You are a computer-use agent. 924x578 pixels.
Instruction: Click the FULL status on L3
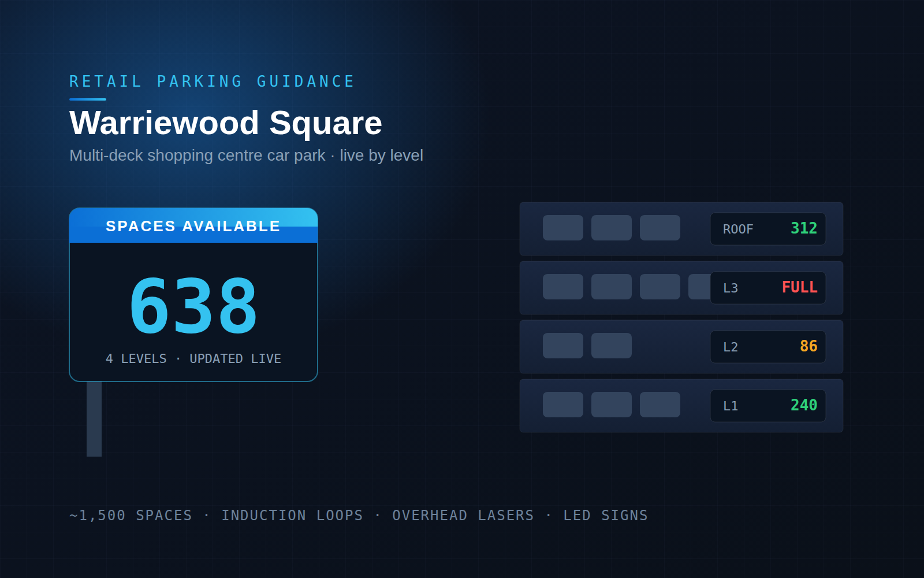pyautogui.click(x=800, y=287)
